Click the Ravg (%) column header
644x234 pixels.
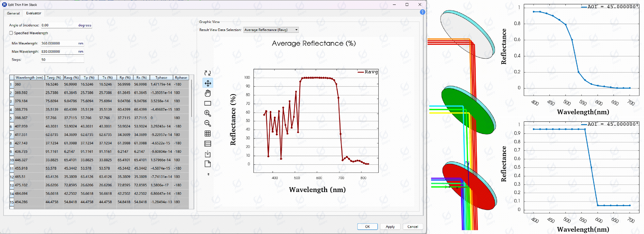coord(72,77)
